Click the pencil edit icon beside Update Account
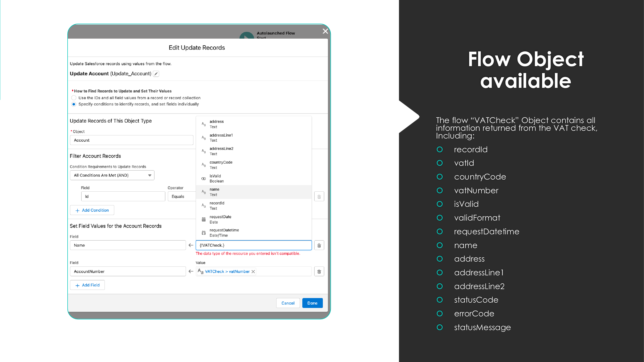The width and height of the screenshot is (644, 362). 156,74
